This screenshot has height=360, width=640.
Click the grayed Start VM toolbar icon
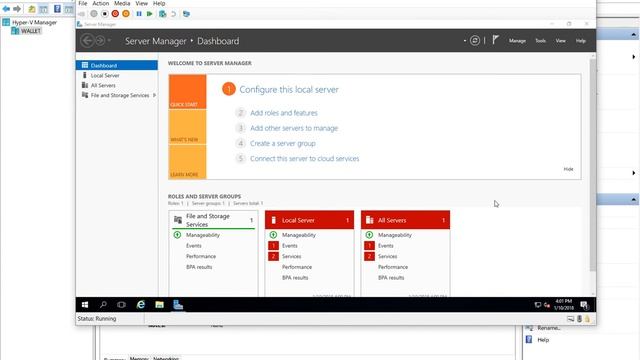coord(94,14)
